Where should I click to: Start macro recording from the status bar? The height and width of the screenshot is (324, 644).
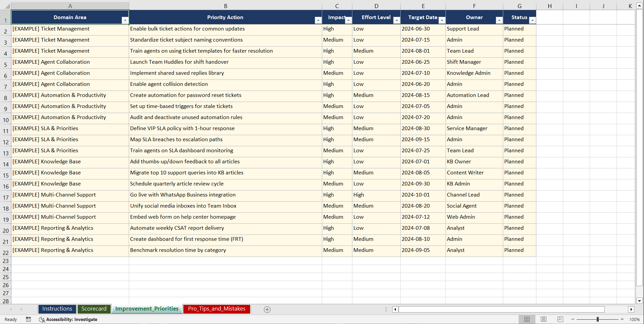(28, 319)
